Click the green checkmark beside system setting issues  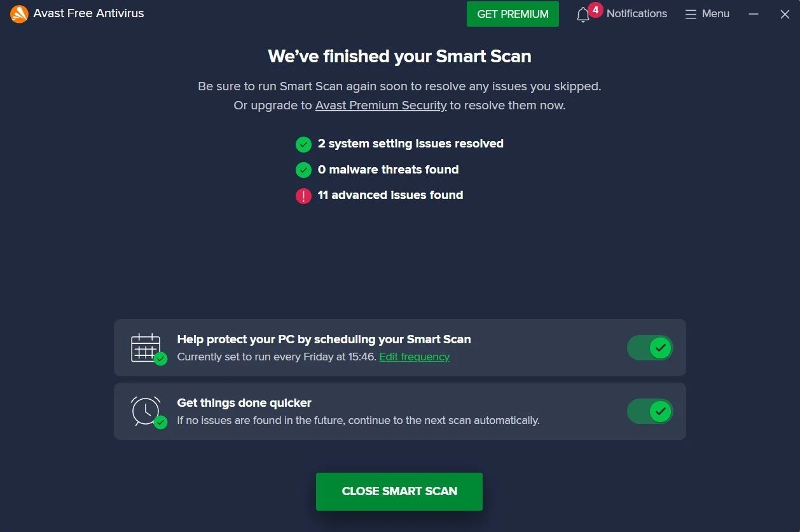point(303,144)
